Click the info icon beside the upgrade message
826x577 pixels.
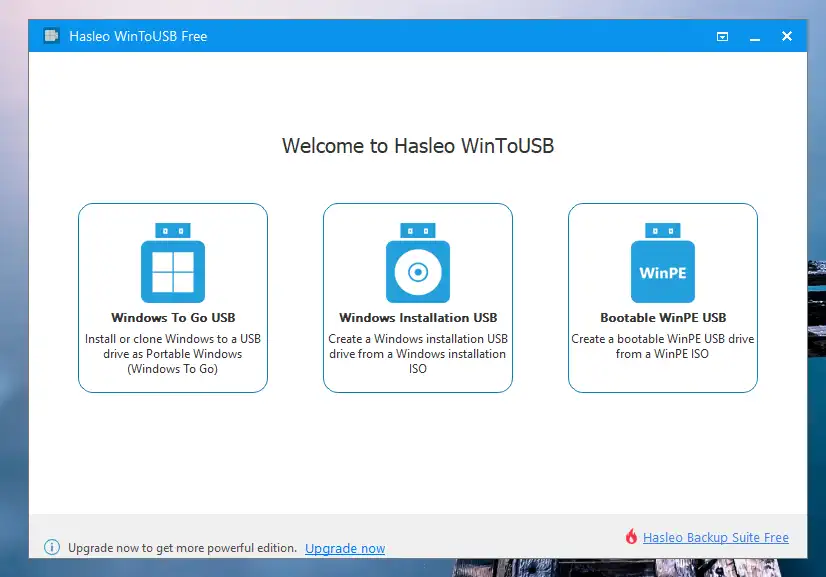[52, 547]
